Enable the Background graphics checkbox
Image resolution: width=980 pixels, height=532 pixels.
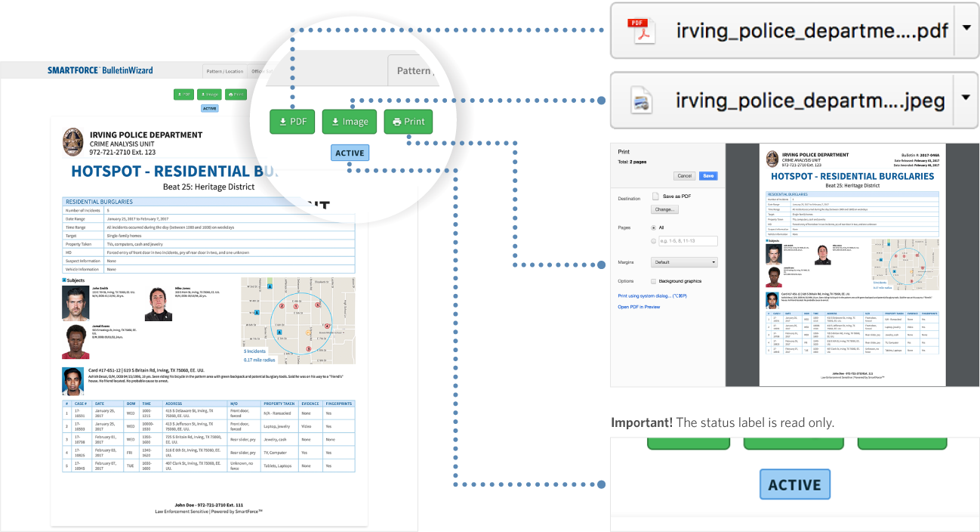pyautogui.click(x=653, y=281)
